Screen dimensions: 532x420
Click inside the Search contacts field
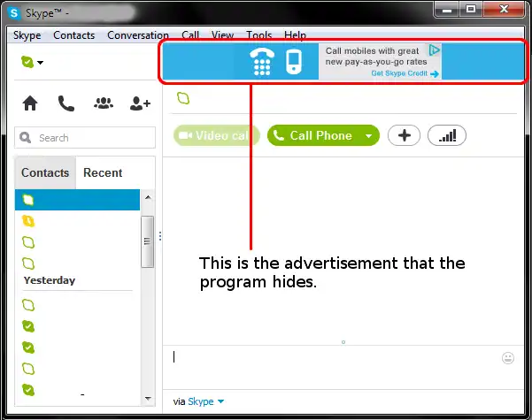click(x=85, y=138)
